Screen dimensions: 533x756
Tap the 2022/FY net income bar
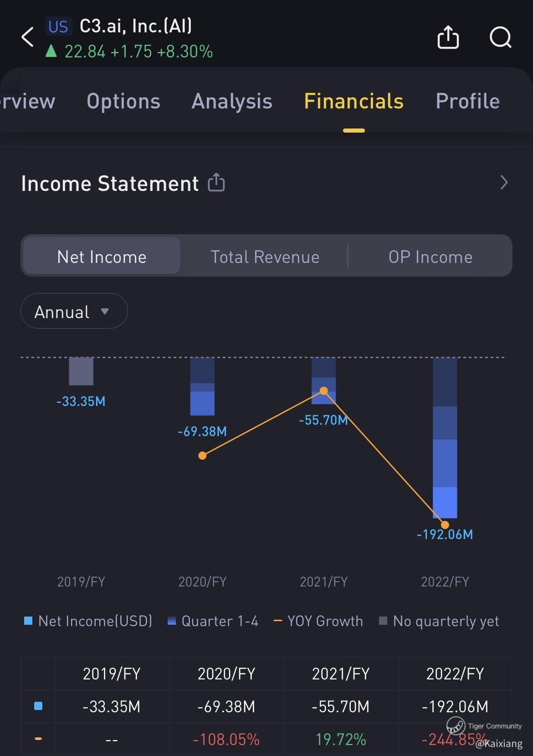coord(445,437)
